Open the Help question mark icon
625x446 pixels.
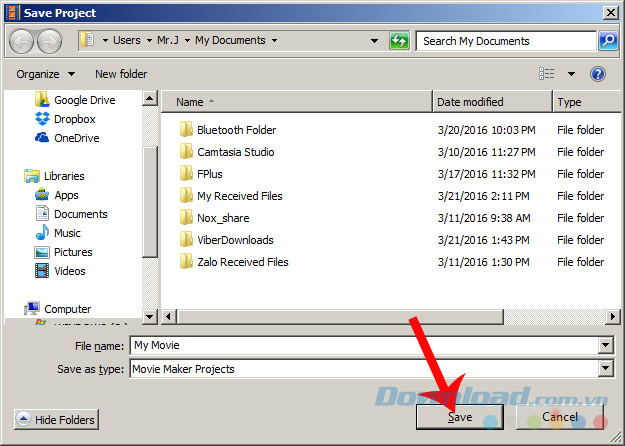tap(597, 74)
